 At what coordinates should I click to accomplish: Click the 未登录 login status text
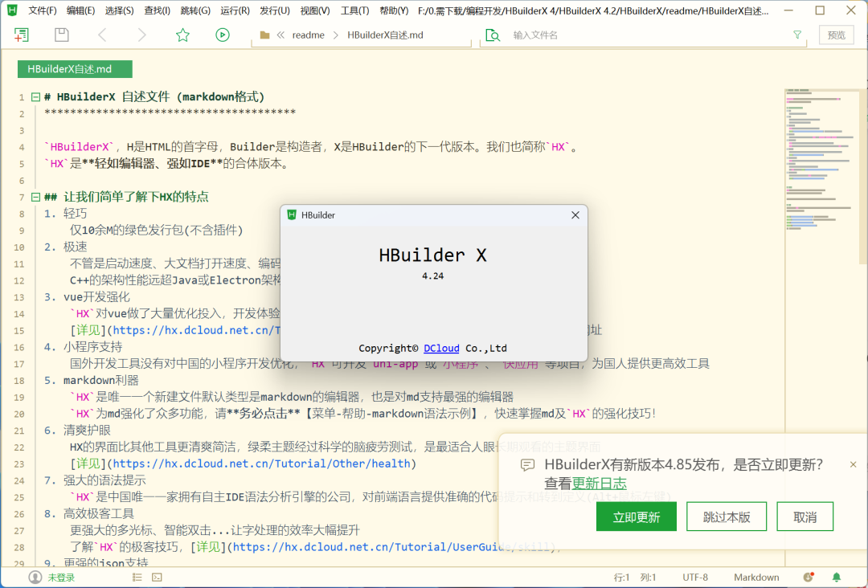(x=61, y=578)
